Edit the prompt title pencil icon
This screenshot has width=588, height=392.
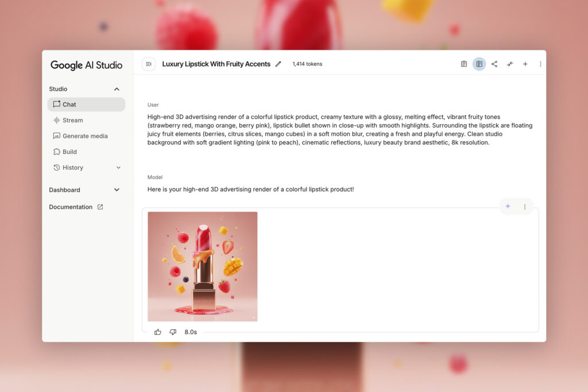click(278, 64)
